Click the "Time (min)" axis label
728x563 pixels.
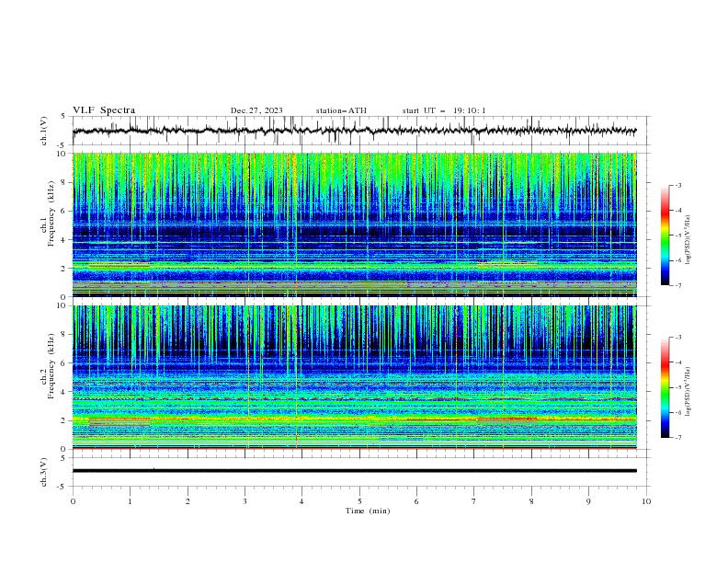point(368,511)
